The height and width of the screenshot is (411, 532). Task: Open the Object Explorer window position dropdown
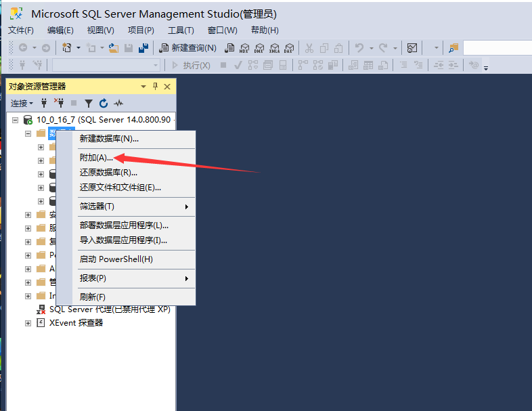[x=143, y=87]
